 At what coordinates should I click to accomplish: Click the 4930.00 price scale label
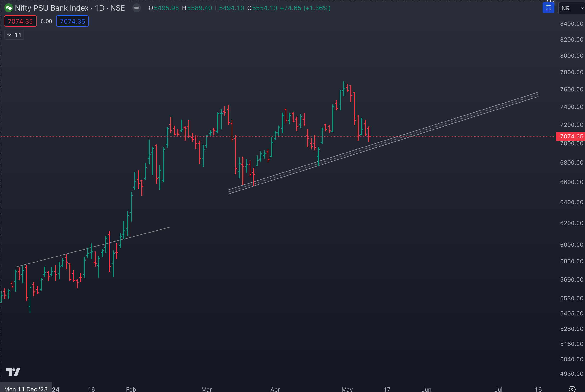coord(572,374)
